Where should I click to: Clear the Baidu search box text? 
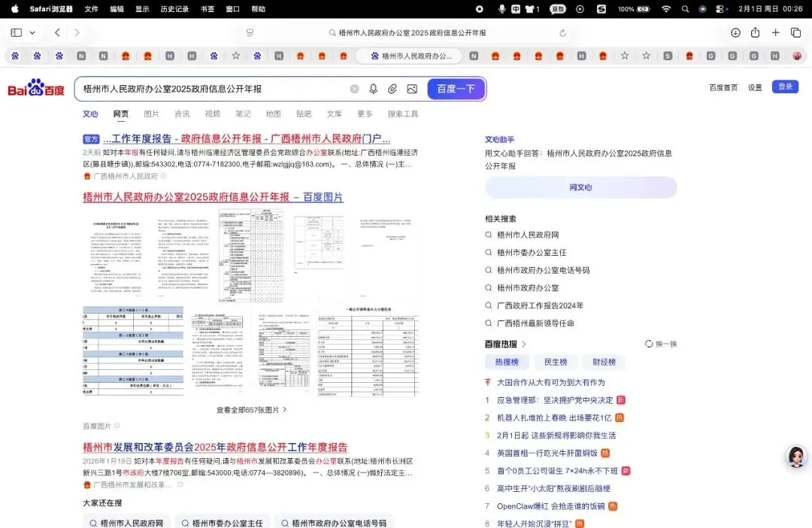[x=355, y=89]
